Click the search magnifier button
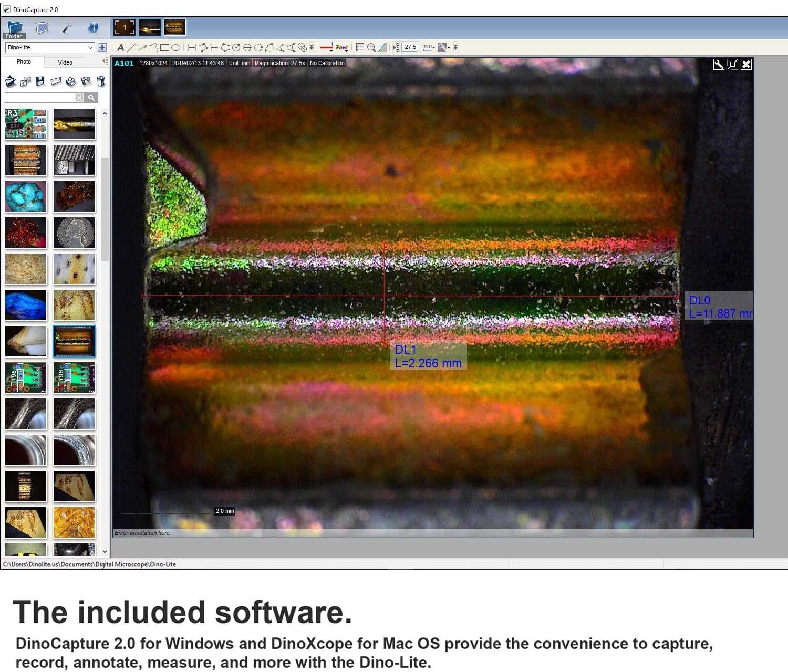The width and height of the screenshot is (788, 672). (91, 98)
